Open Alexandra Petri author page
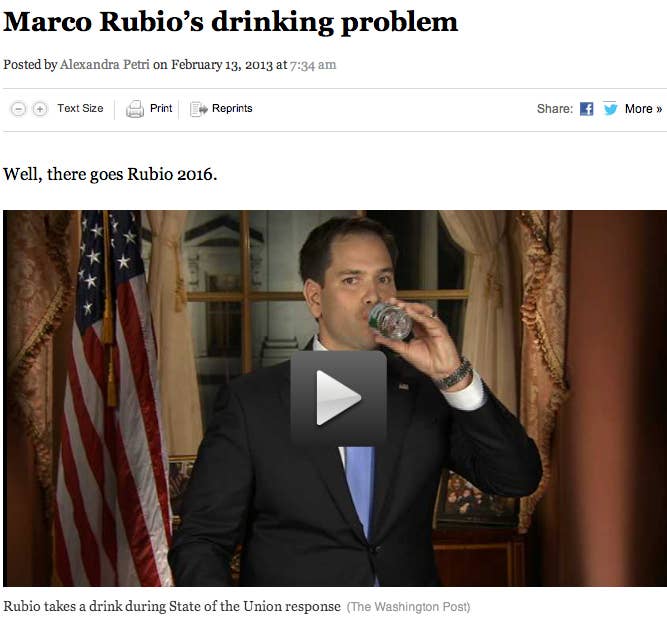This screenshot has height=627, width=667. (x=105, y=65)
